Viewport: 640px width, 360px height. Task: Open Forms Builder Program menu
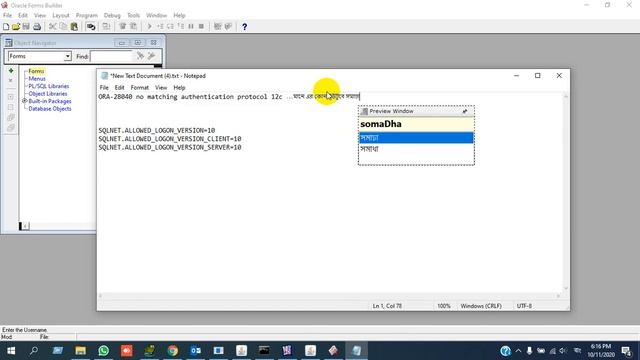point(87,15)
